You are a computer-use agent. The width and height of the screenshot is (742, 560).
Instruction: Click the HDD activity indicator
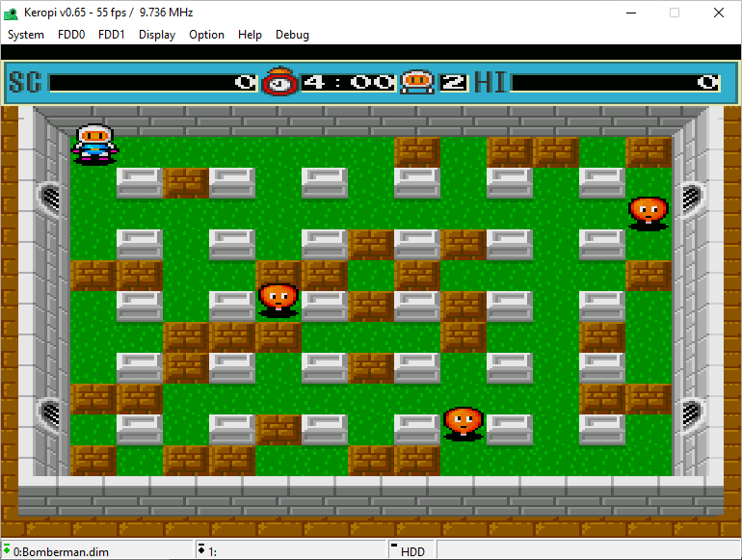click(394, 546)
